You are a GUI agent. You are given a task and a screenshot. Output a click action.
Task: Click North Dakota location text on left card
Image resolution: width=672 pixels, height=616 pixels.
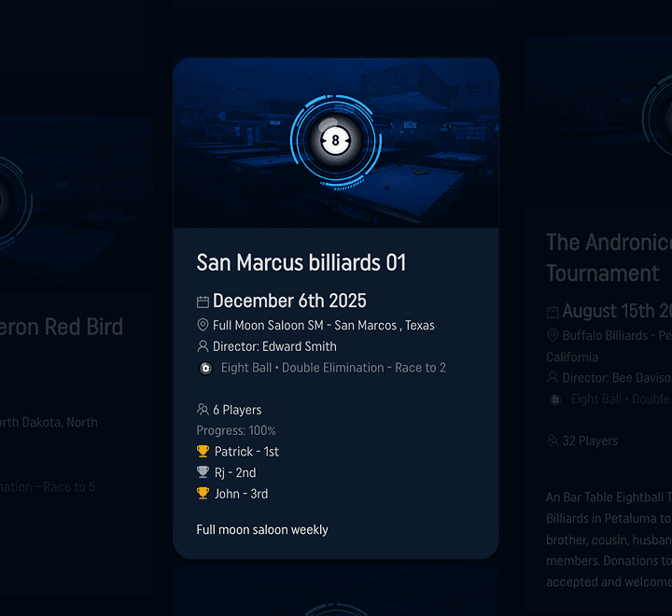point(49,422)
